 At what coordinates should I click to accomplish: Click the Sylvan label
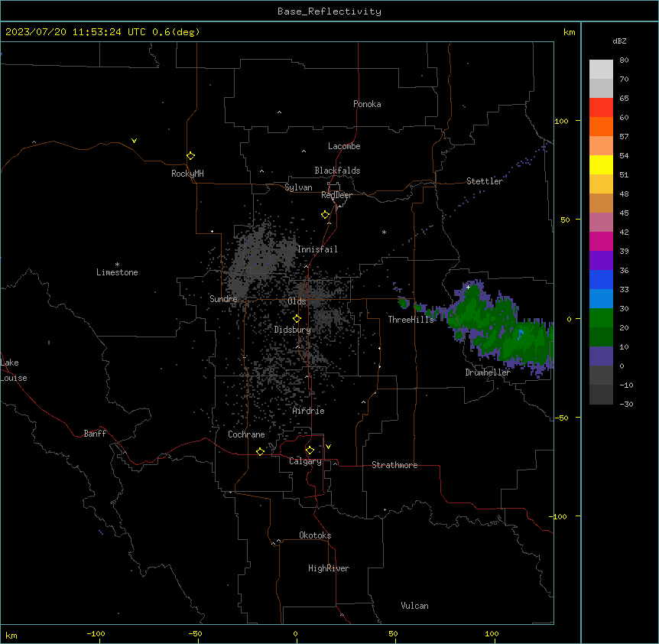click(x=298, y=187)
